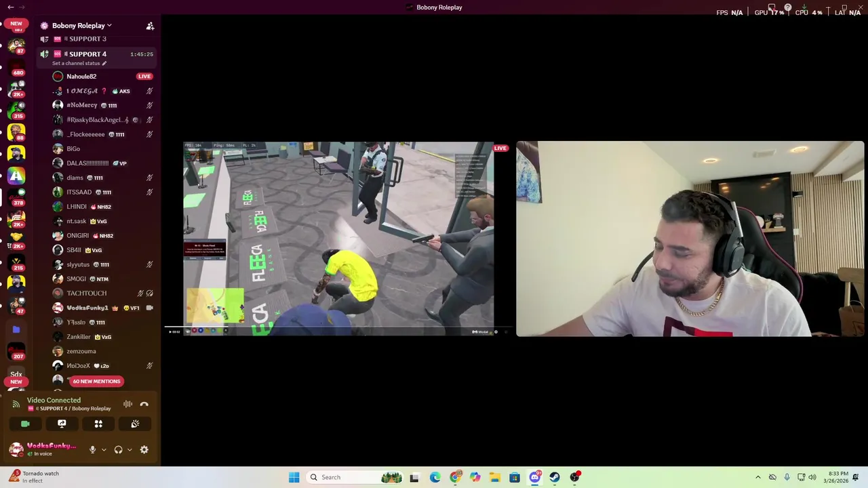Open server icon with 215 badge
This screenshot has height=488, width=868.
[16, 261]
